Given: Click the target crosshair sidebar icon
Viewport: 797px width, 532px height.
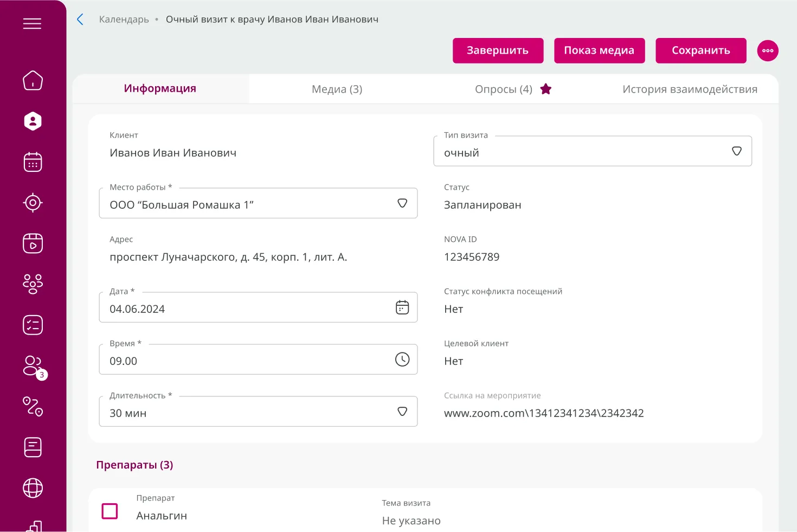Looking at the screenshot, I should 33,203.
